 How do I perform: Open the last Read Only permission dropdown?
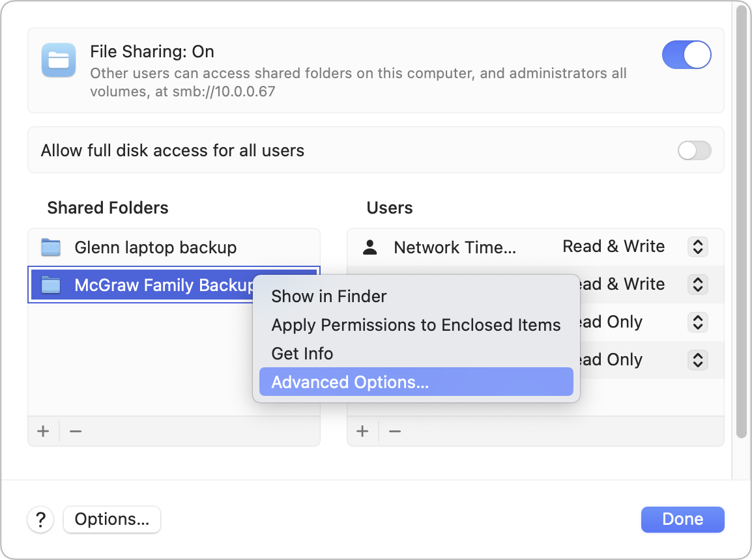[697, 360]
